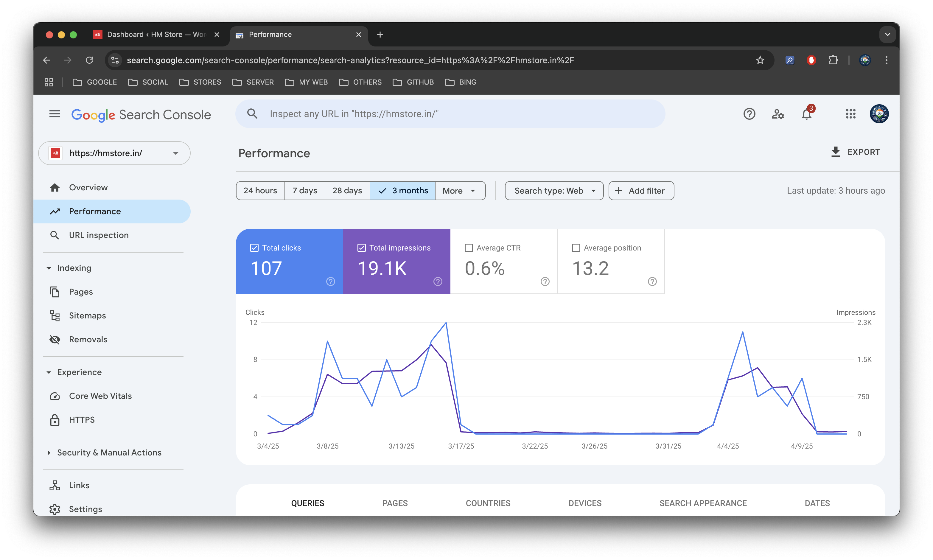The height and width of the screenshot is (560, 933).
Task: Click Average CTR help icon
Action: 545,281
